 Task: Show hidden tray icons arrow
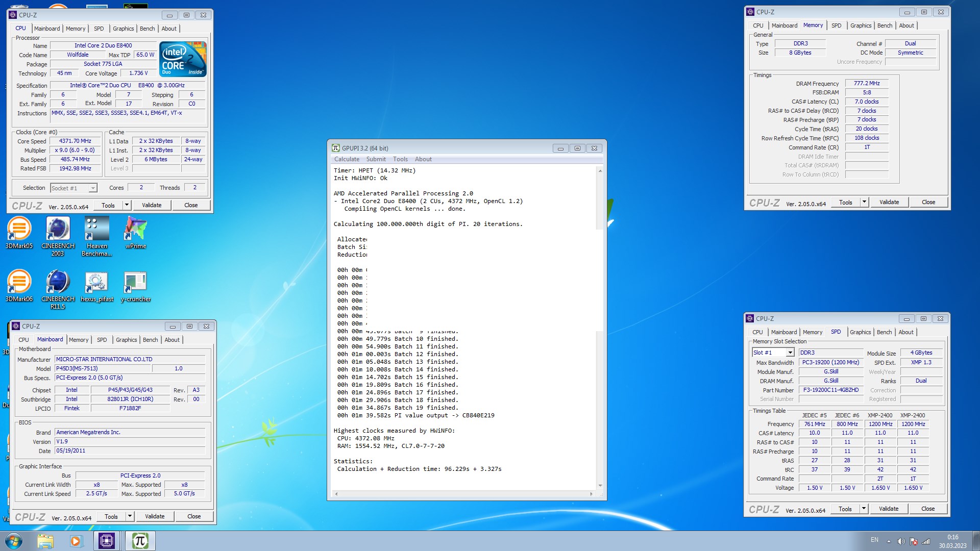pyautogui.click(x=889, y=541)
